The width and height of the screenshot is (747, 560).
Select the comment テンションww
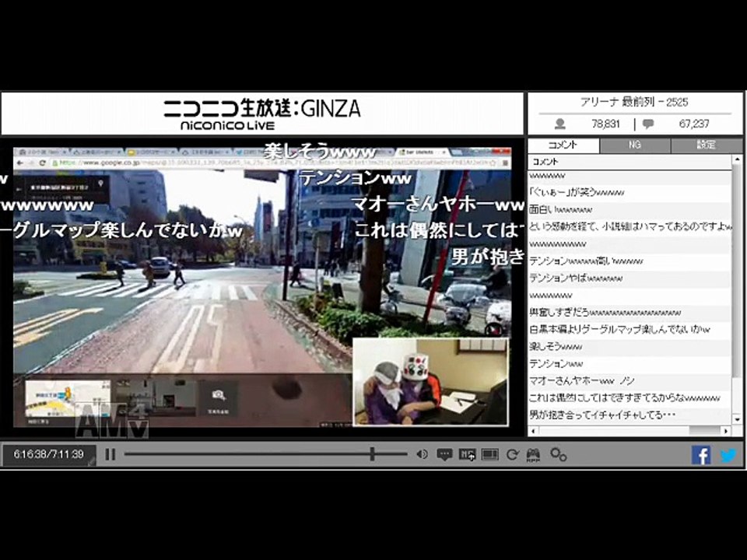630,364
